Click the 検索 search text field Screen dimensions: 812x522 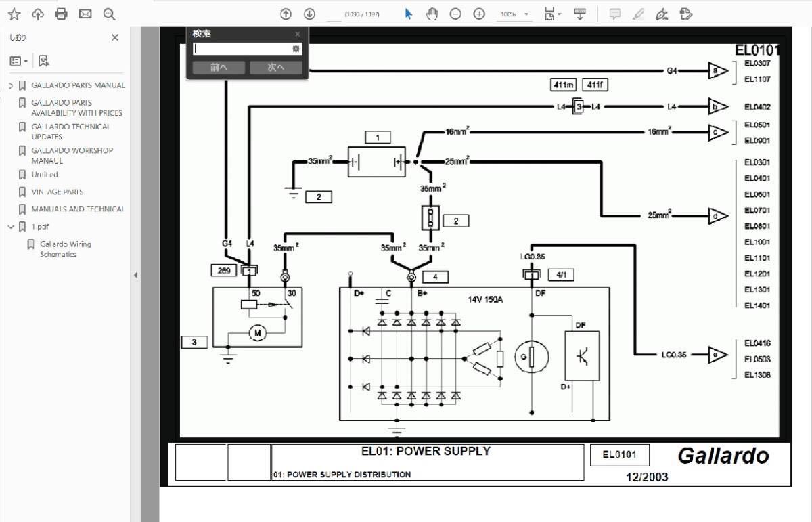(x=242, y=49)
